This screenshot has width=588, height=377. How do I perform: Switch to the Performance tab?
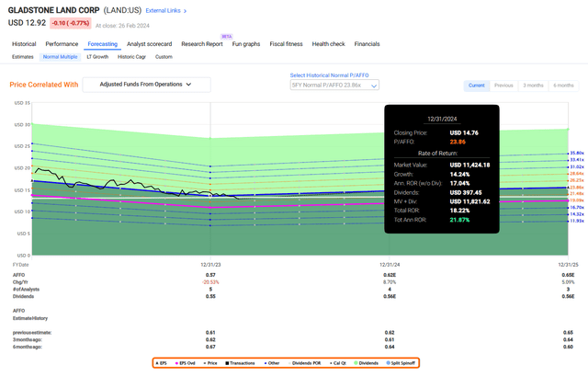point(62,44)
